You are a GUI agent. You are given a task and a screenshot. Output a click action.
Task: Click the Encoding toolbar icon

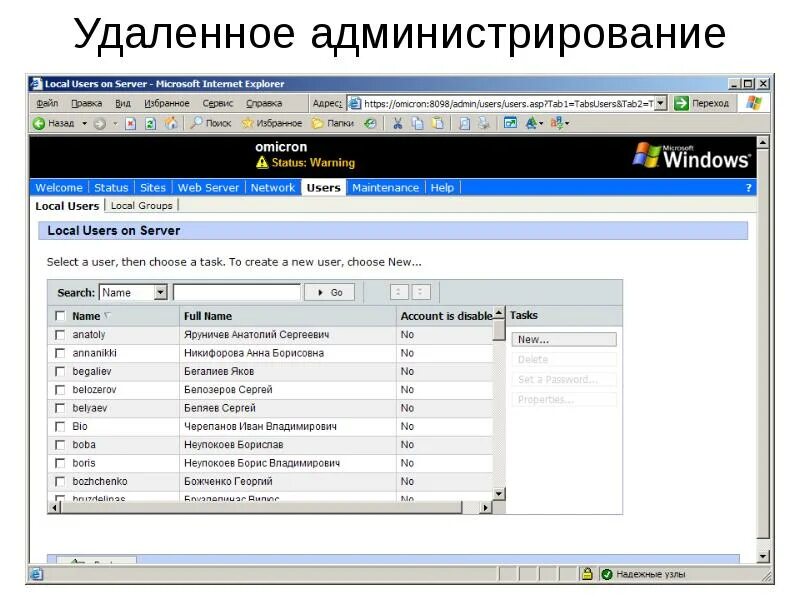point(559,123)
